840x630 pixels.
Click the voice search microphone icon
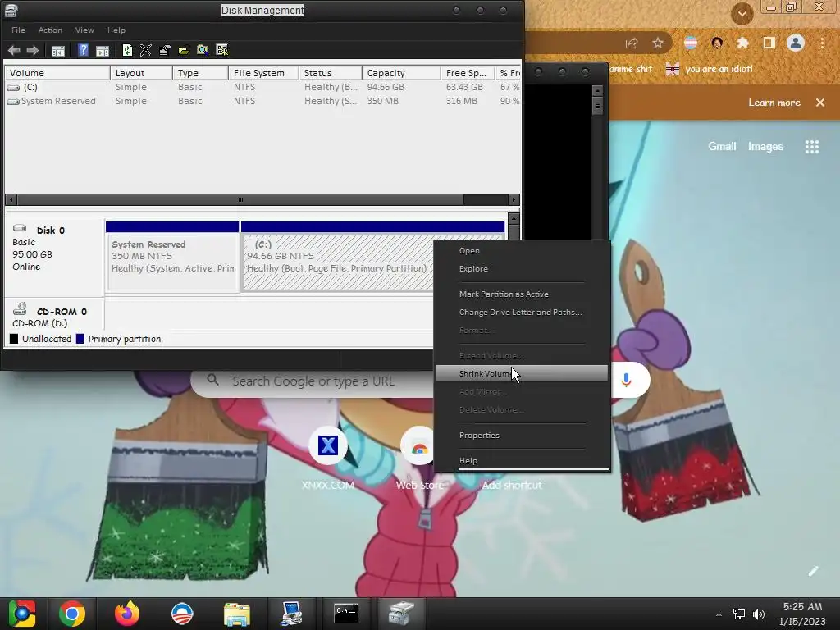tap(626, 381)
